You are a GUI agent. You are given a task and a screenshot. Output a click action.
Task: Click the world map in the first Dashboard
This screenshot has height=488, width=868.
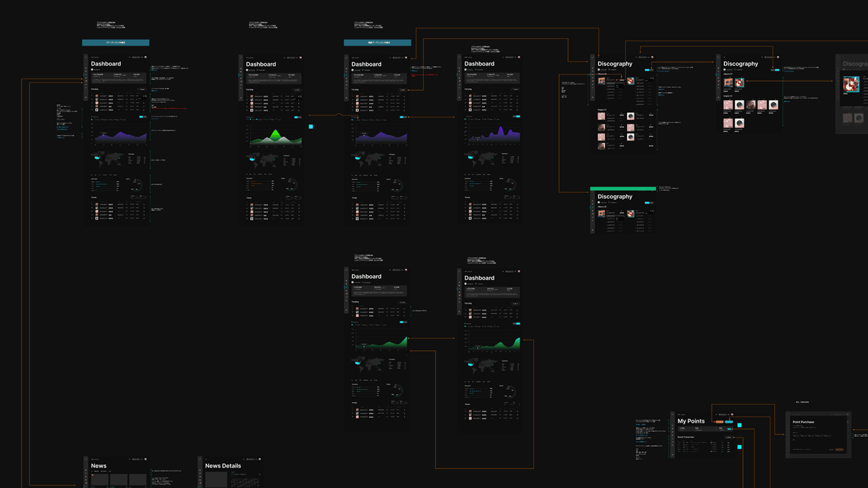tap(108, 158)
